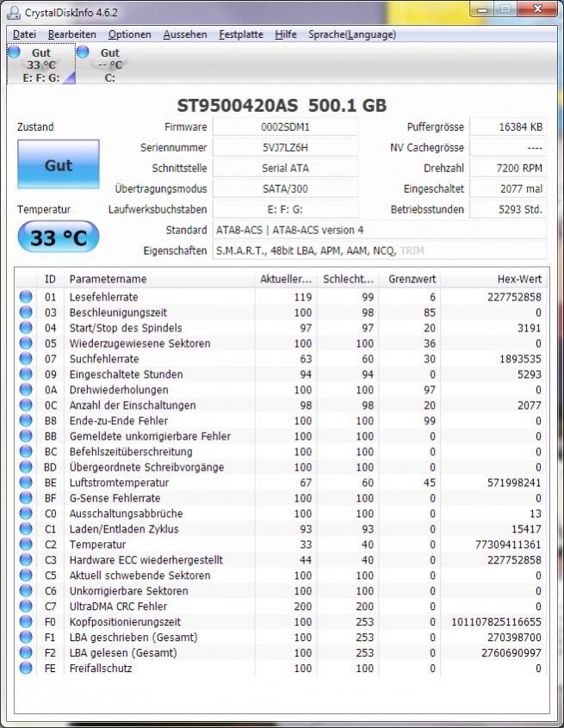Open the Optionen menu
The width and height of the screenshot is (564, 728).
click(130, 34)
